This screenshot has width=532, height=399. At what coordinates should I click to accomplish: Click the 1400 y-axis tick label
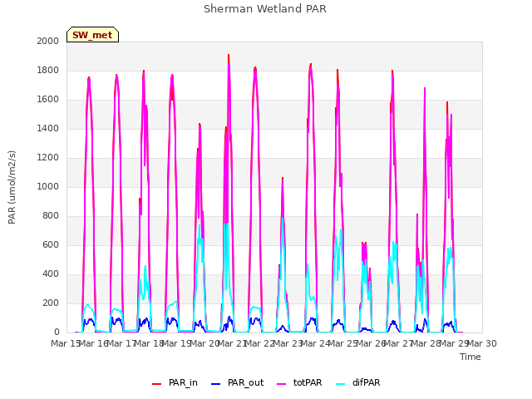(48, 128)
